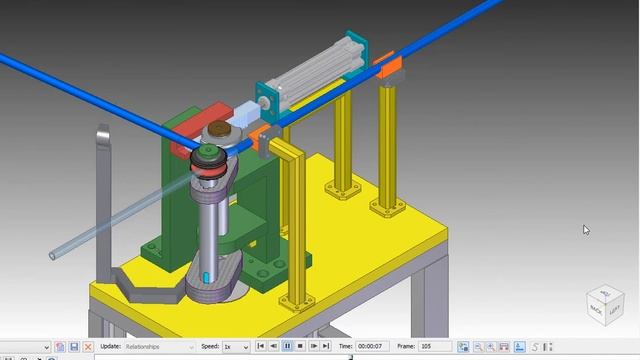Open the Update Relationships dropdown

point(159,347)
